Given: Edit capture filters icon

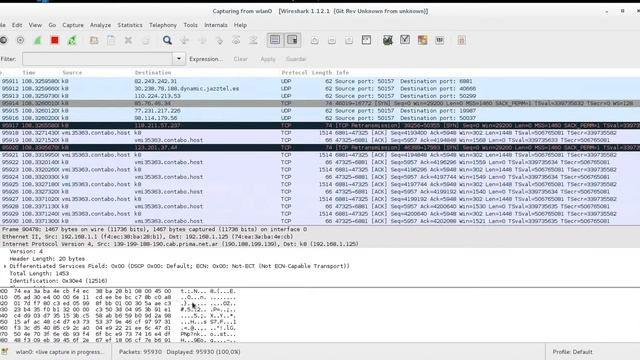Looking at the screenshot, I should click(388, 40).
